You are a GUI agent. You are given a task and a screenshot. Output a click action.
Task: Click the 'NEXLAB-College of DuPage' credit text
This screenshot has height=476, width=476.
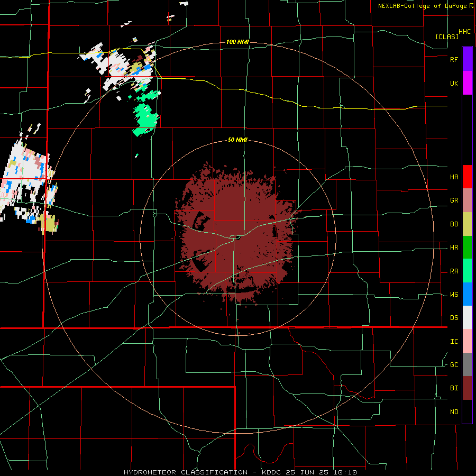[x=422, y=6]
